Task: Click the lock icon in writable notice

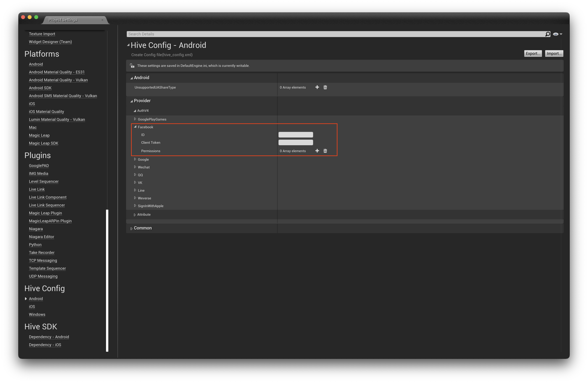Action: (132, 66)
